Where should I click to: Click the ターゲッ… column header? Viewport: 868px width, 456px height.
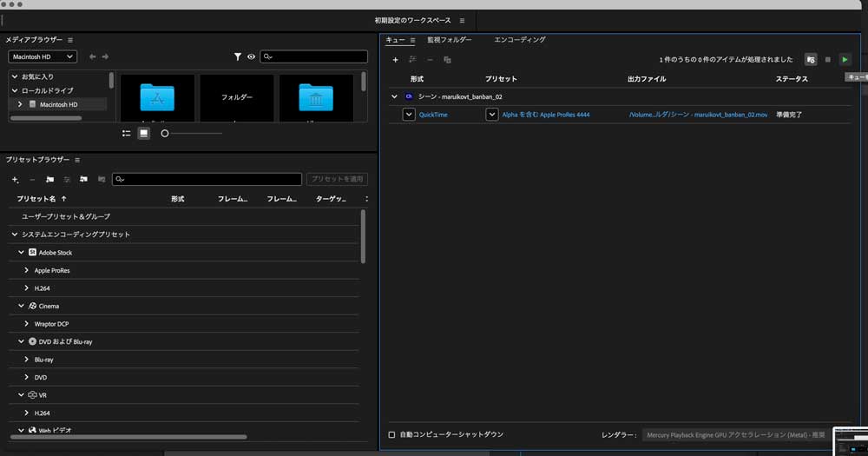tap(331, 199)
